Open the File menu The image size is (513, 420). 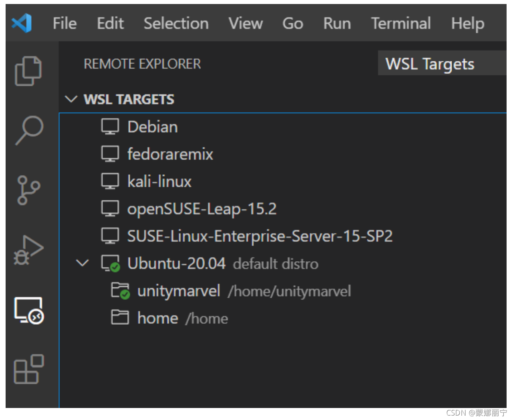[65, 23]
